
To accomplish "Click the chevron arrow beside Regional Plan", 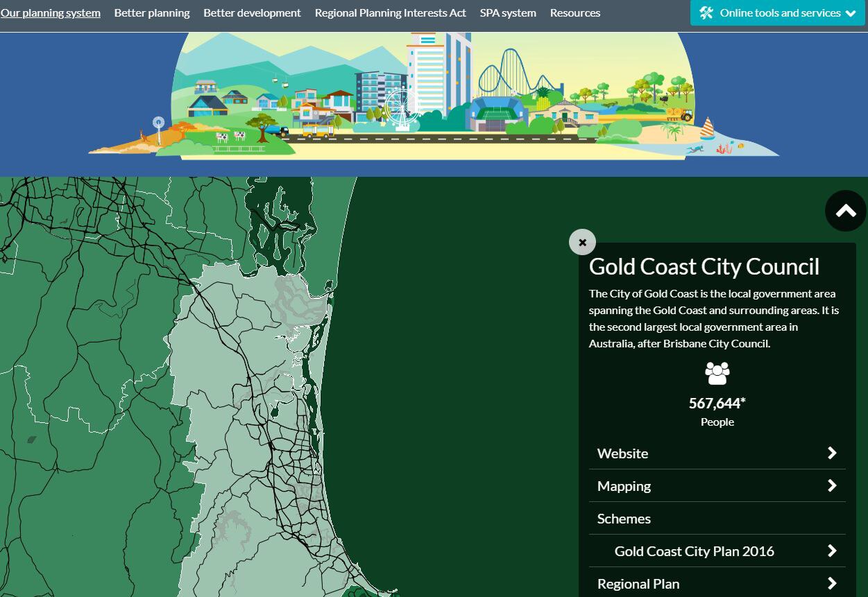I will (831, 583).
